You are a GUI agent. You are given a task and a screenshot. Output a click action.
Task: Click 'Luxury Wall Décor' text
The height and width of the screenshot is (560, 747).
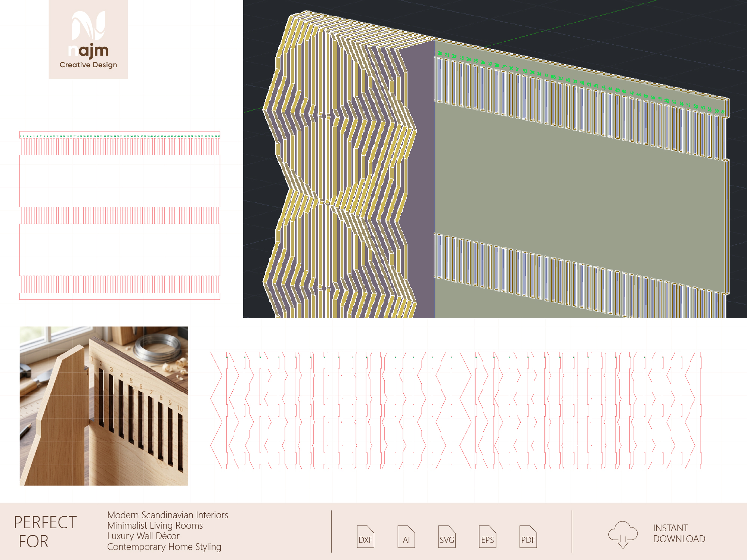click(x=143, y=536)
